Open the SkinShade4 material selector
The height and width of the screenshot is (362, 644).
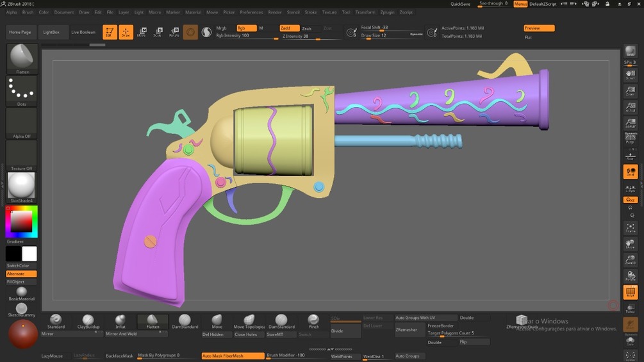coord(22,187)
